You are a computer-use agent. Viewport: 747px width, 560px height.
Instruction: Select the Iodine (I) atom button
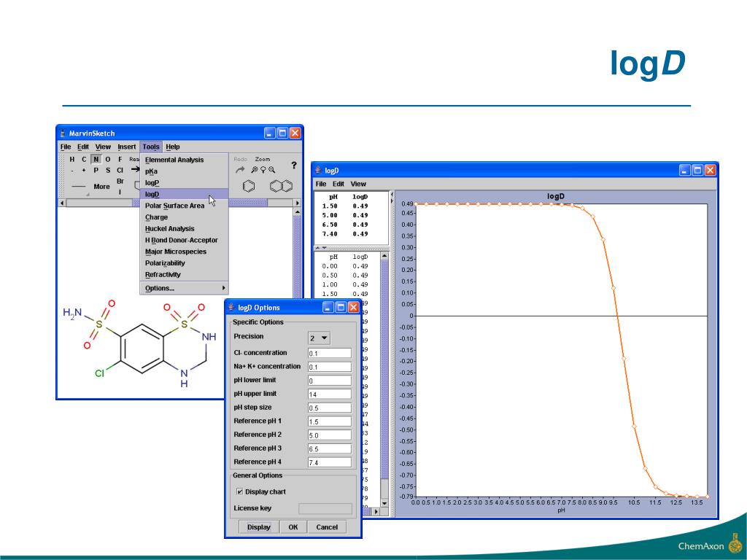(120, 192)
